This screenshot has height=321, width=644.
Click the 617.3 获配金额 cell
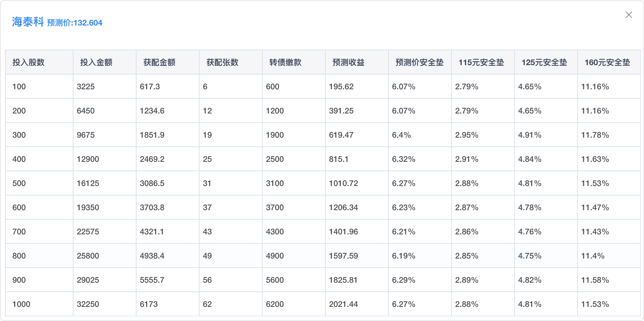pyautogui.click(x=150, y=87)
